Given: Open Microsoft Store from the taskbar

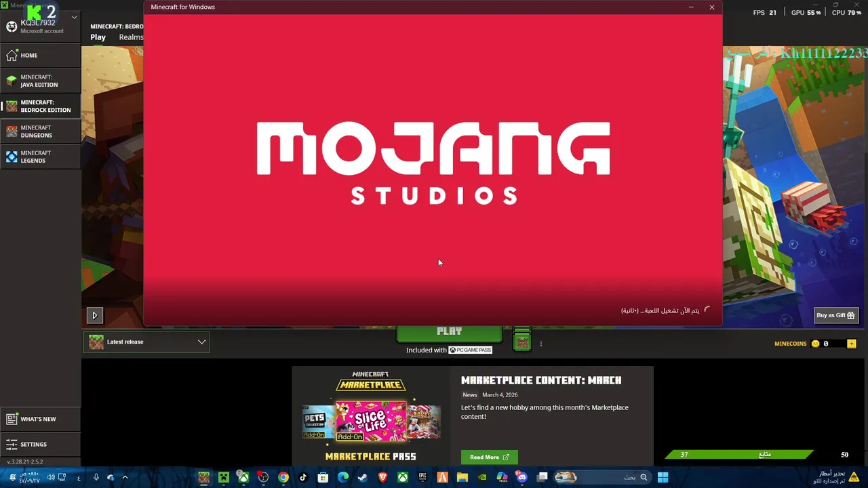Looking at the screenshot, I should point(323,477).
